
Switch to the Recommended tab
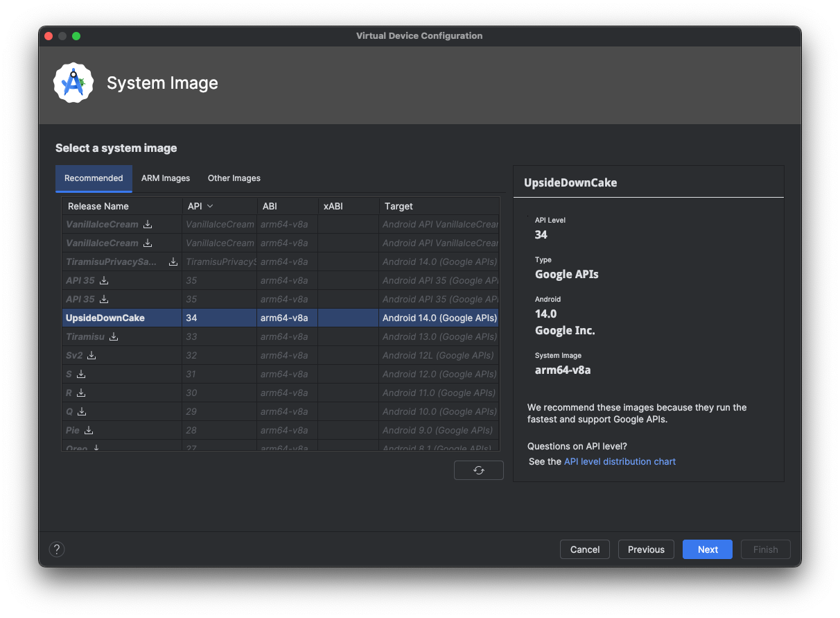94,178
